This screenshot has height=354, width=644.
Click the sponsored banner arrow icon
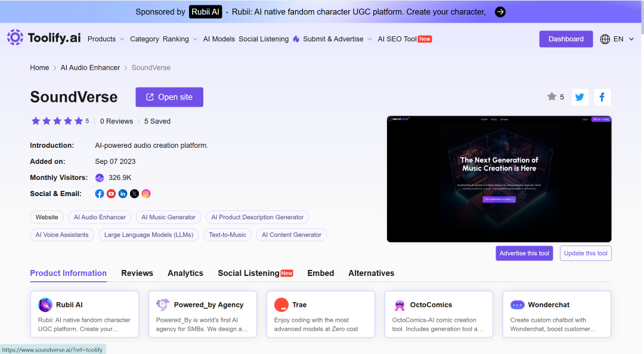pos(500,12)
